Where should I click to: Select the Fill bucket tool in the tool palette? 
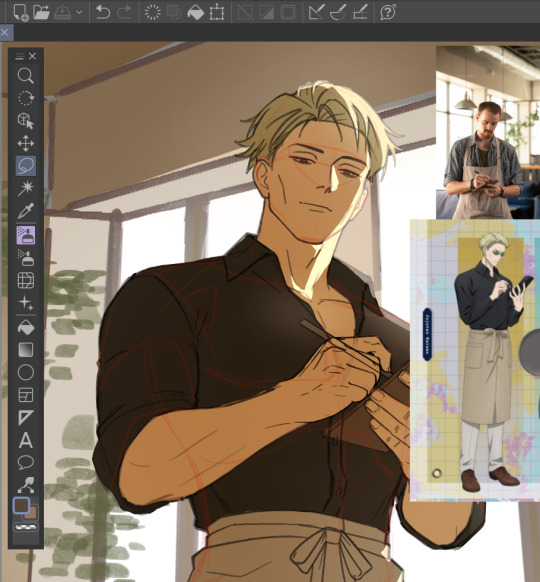(26, 327)
